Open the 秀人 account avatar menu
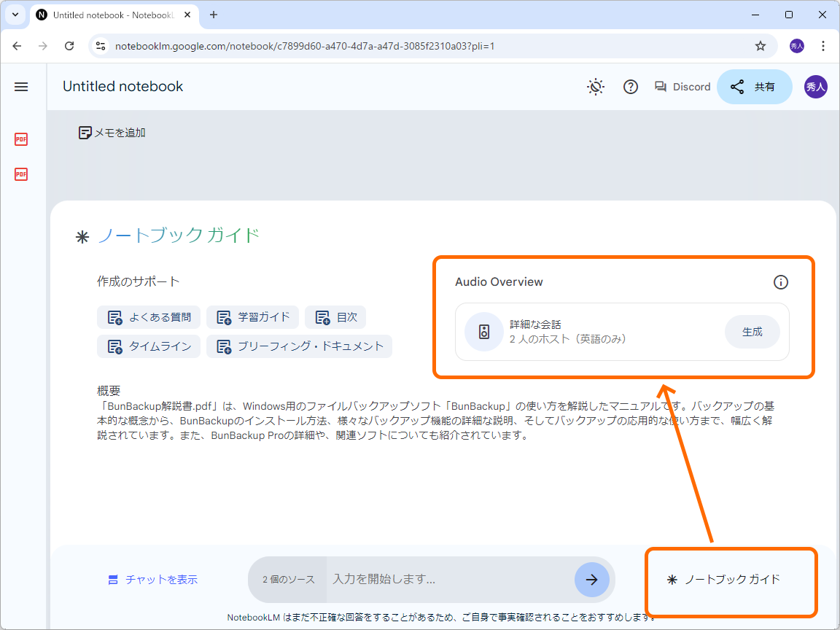Viewport: 840px width, 630px height. (815, 86)
